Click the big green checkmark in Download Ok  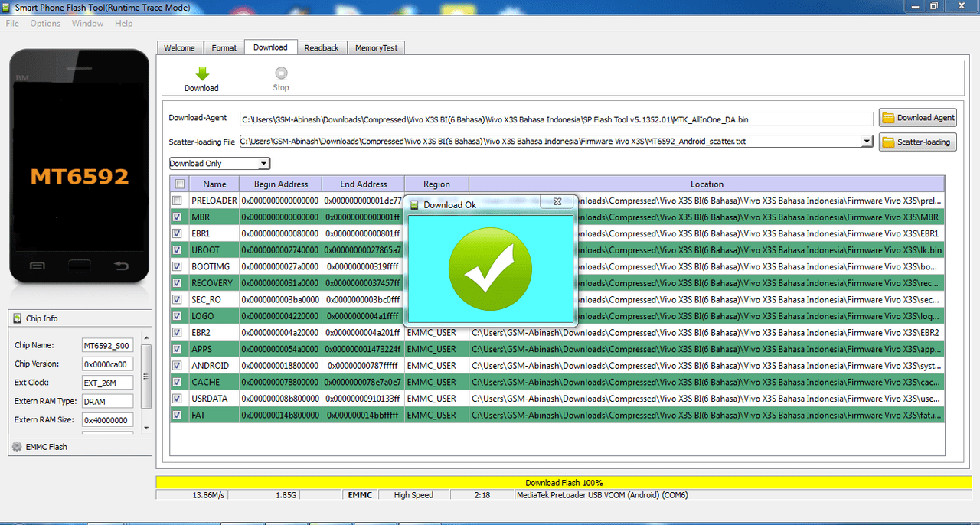(490, 268)
